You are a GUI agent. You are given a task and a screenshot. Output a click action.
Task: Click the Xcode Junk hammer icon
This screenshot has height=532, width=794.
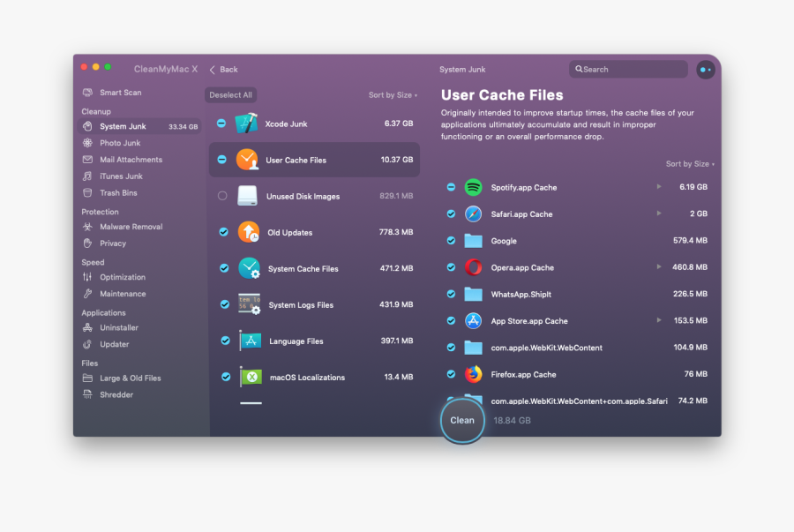click(x=247, y=124)
